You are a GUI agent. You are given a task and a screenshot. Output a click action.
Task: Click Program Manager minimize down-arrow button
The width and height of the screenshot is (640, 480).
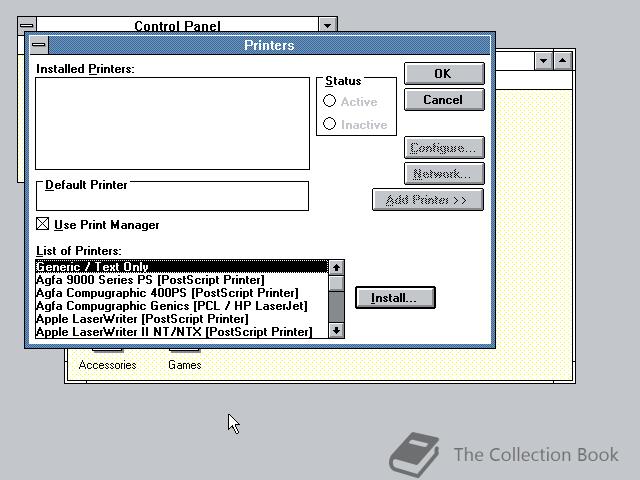tap(544, 61)
